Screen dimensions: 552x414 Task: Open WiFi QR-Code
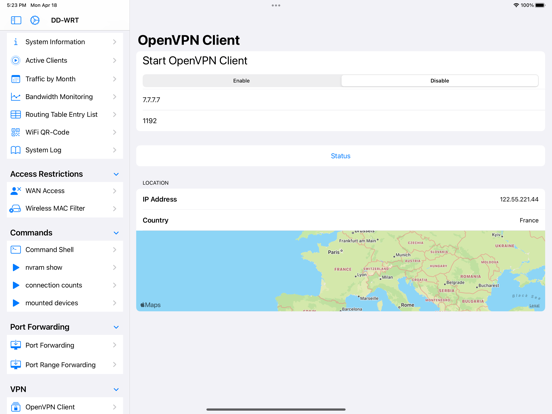pyautogui.click(x=65, y=132)
